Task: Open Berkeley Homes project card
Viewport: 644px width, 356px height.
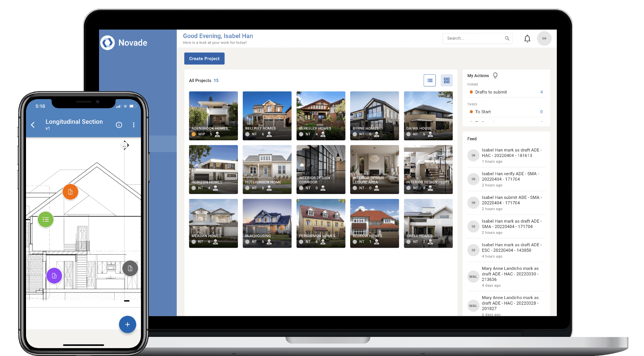Action: coord(321,116)
